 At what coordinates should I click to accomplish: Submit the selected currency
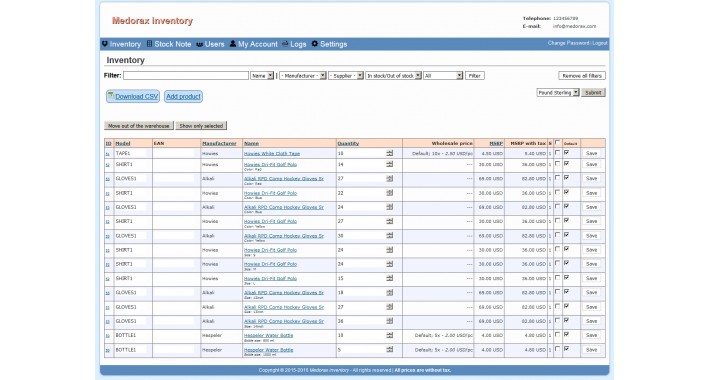coord(593,92)
